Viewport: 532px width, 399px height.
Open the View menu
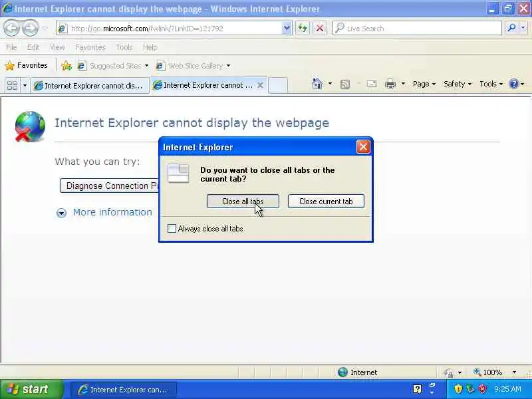(57, 47)
